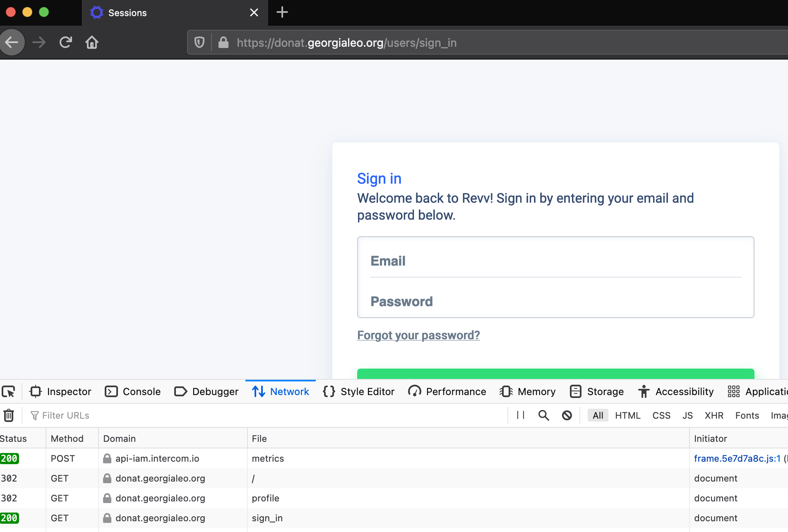Activate the element picker tool
Viewport: 788px width, 532px height.
pyautogui.click(x=9, y=391)
